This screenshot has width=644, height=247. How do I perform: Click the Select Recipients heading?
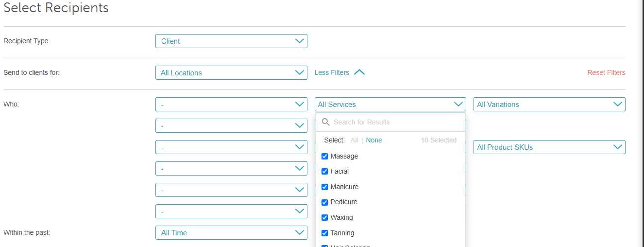tap(56, 8)
